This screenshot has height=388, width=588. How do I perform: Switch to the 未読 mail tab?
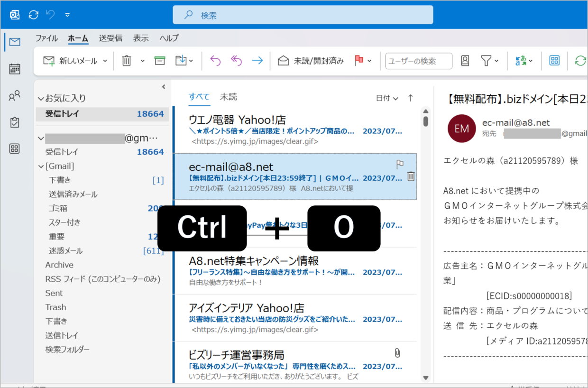point(228,97)
